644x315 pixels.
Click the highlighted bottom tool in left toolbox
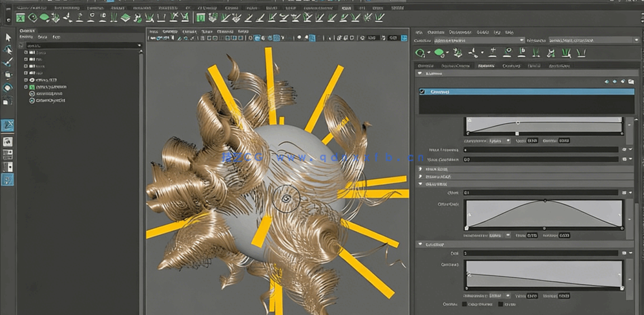click(x=8, y=180)
